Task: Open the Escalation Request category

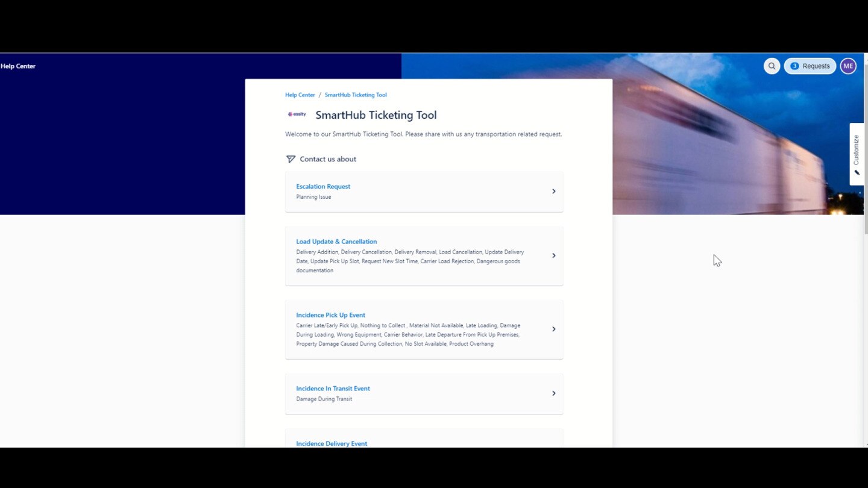Action: pos(323,186)
